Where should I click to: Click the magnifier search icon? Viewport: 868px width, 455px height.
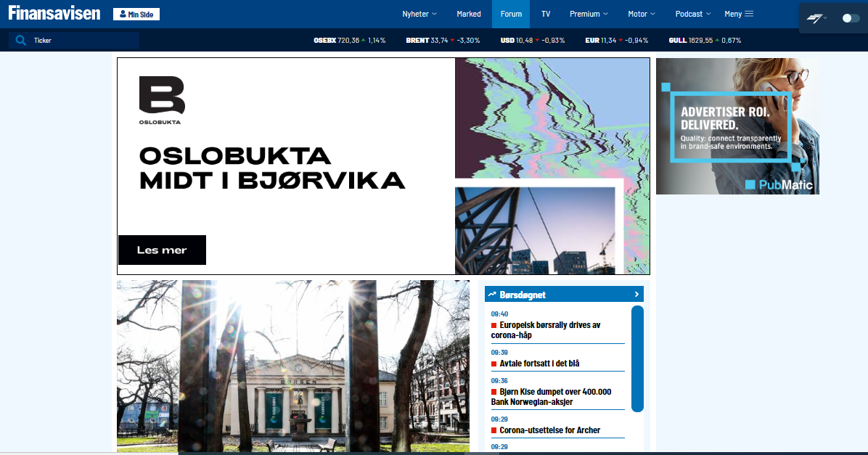[x=20, y=41]
